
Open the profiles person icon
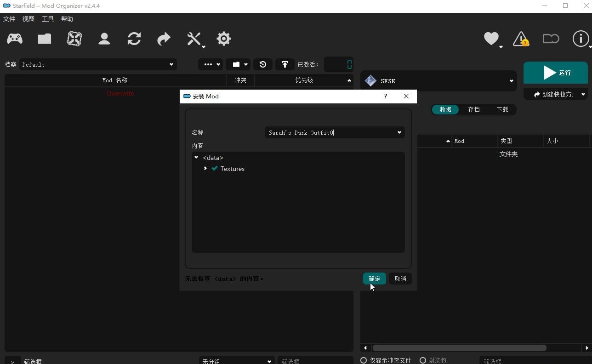pyautogui.click(x=104, y=39)
